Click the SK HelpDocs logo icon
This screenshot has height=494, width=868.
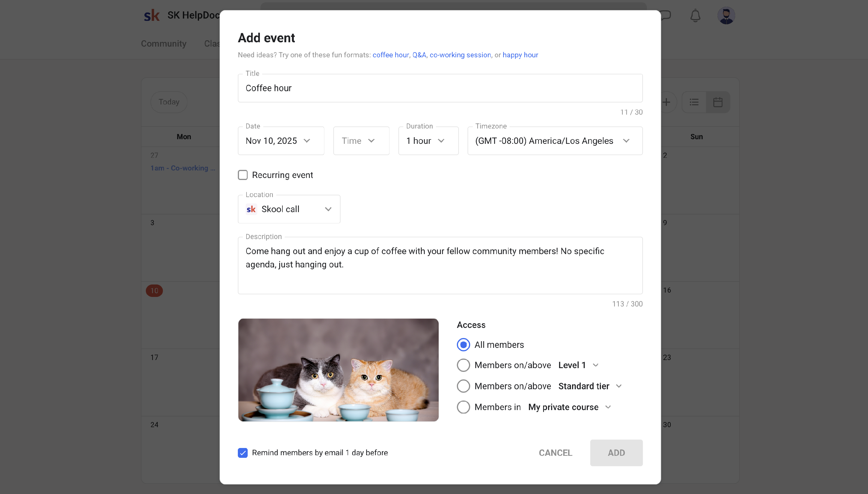click(152, 15)
